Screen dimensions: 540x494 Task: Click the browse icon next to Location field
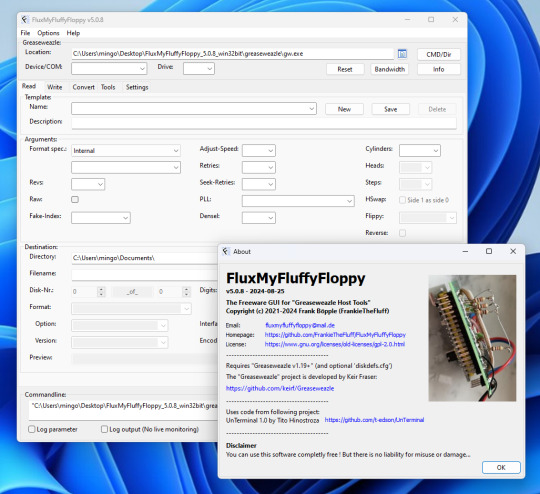pyautogui.click(x=402, y=54)
